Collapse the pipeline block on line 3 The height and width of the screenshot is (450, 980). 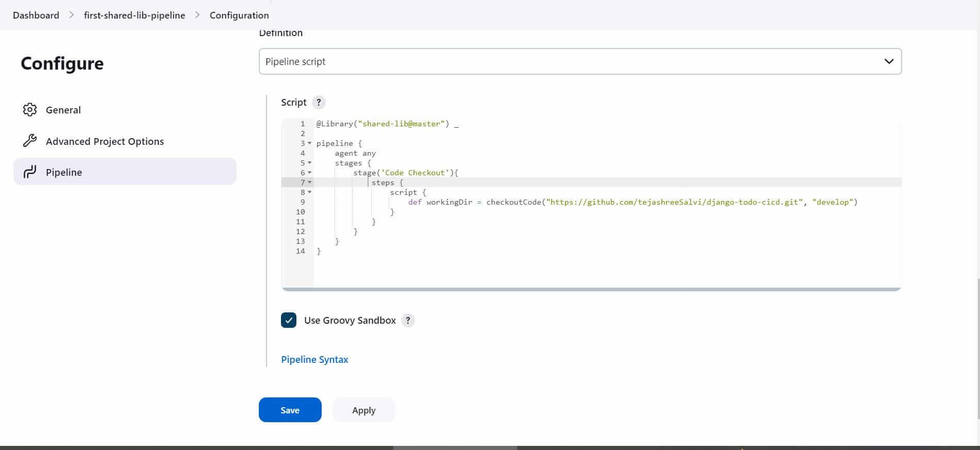310,143
